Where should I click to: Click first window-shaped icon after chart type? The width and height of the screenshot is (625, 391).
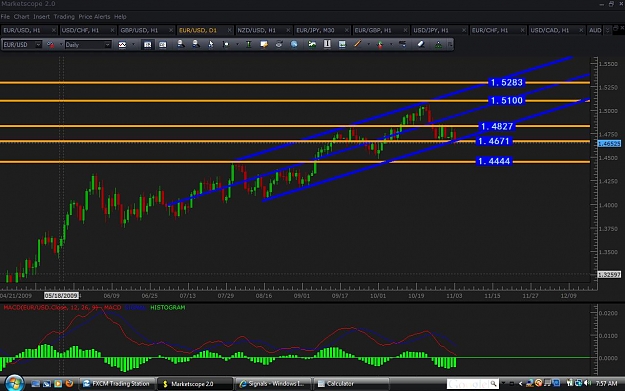[x=147, y=45]
